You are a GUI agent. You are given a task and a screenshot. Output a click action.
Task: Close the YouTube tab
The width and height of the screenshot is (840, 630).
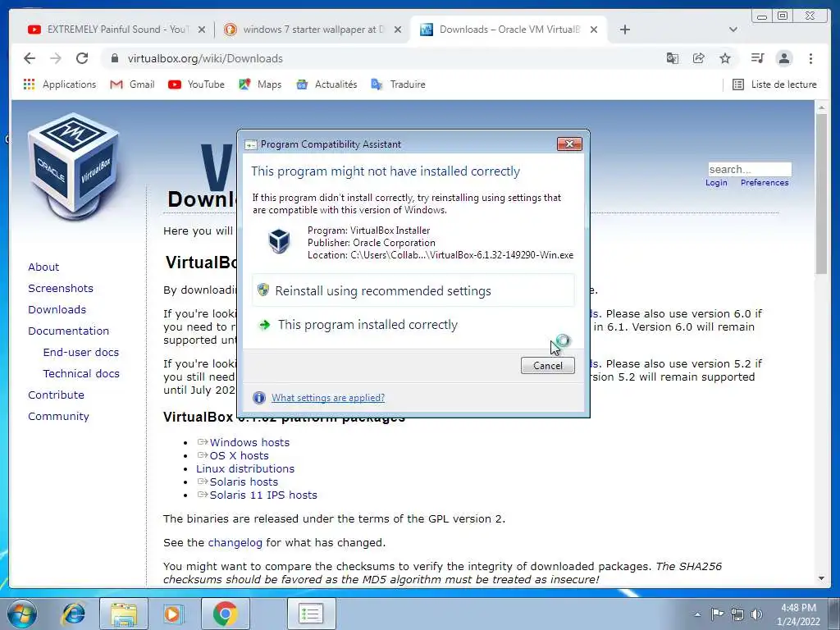click(202, 30)
